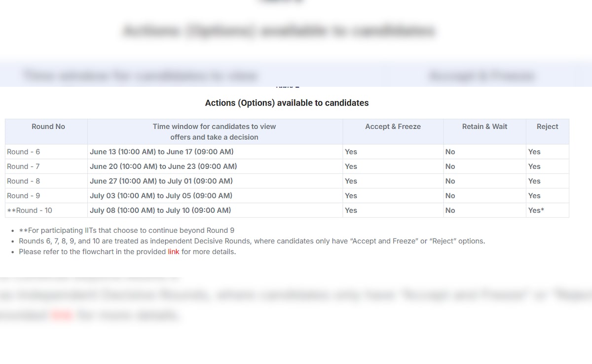Click the 'Yes*' Reject cell for Round 10
Viewport: 592px width, 364px height.
[x=536, y=211]
